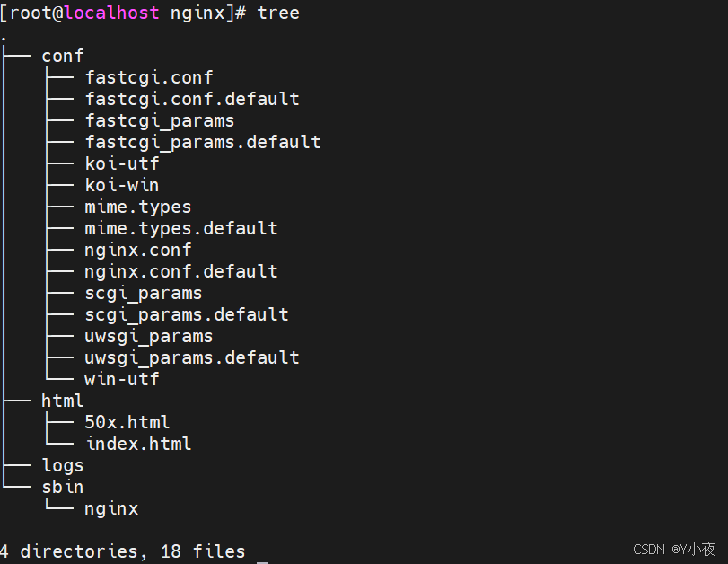Click index.html in the html folder
Image resolution: width=728 pixels, height=564 pixels.
[138, 445]
